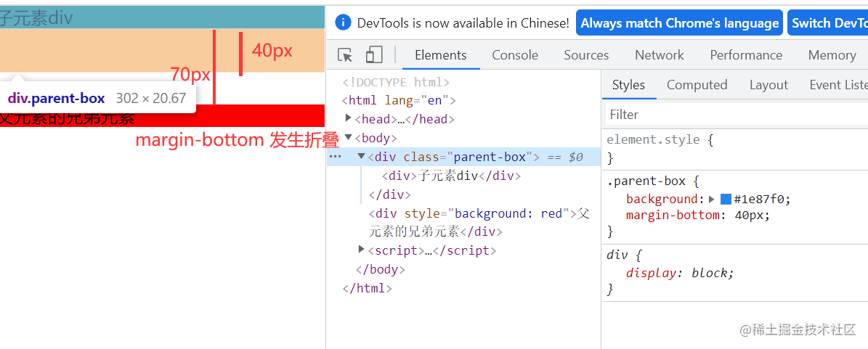Click the div user-agent selector text
This screenshot has height=349, width=868.
tap(617, 255)
